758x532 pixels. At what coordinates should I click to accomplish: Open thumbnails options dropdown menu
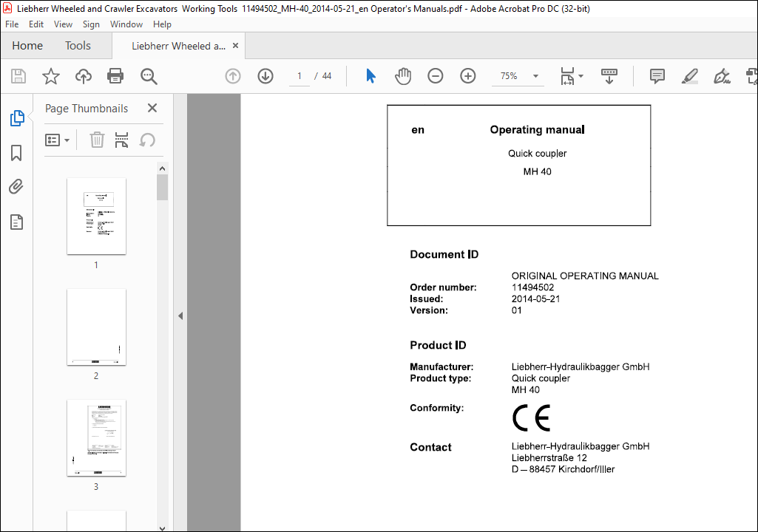coord(57,140)
